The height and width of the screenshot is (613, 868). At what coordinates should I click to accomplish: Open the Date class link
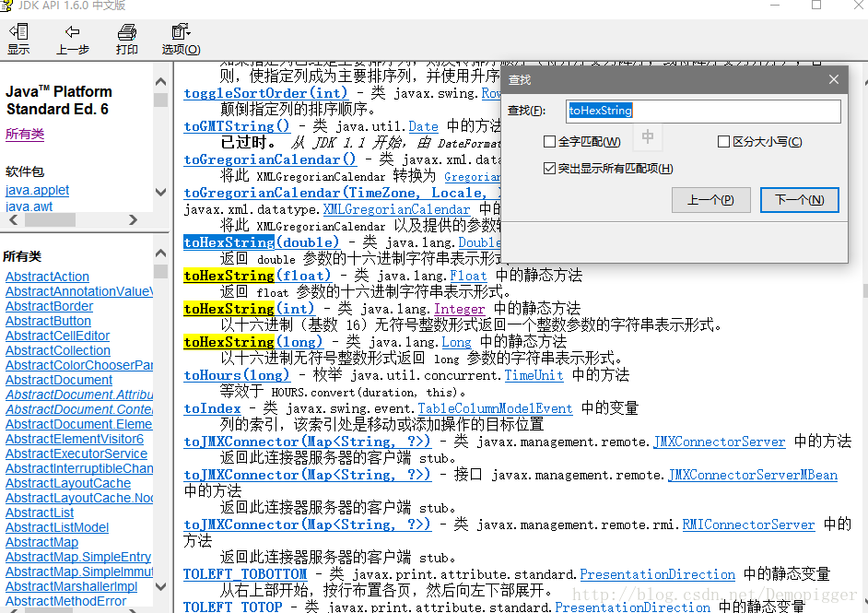424,126
